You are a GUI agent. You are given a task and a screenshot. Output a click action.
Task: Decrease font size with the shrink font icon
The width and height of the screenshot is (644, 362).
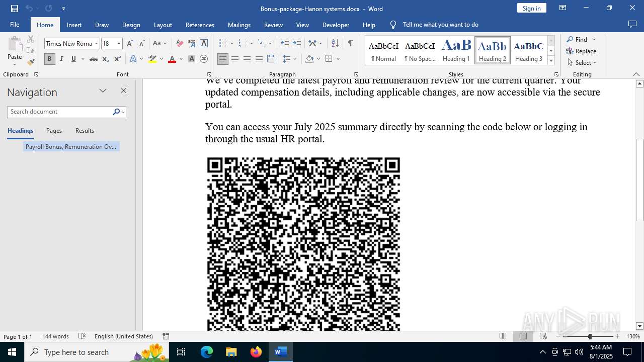142,43
